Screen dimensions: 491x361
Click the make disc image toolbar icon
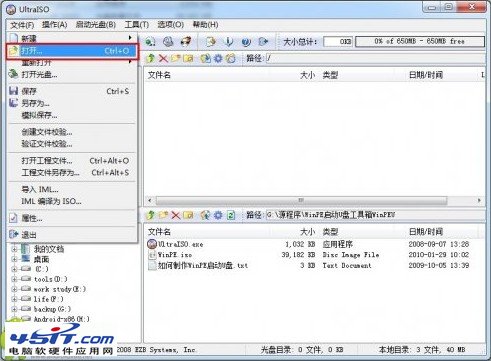(150, 42)
